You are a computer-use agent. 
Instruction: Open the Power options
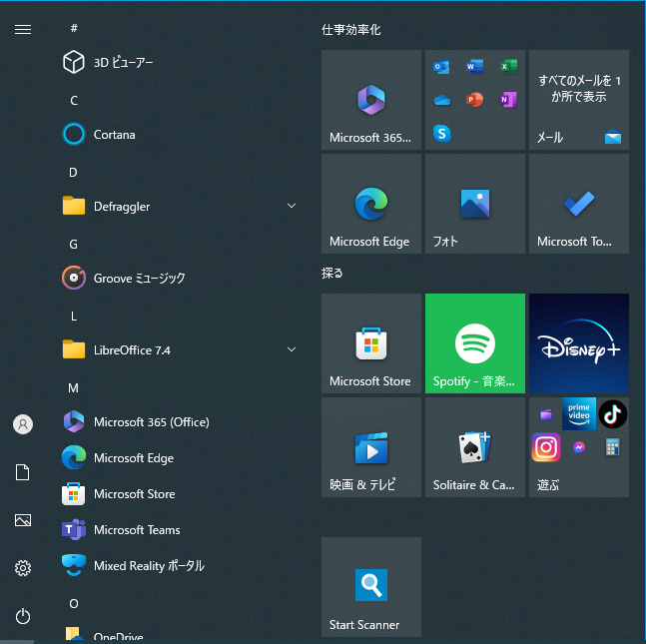[23, 616]
